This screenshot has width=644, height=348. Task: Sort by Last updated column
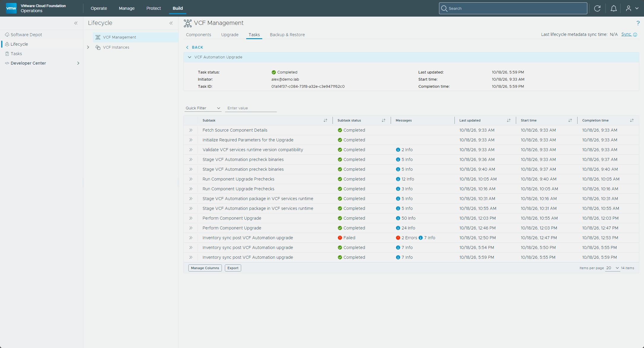click(x=509, y=120)
